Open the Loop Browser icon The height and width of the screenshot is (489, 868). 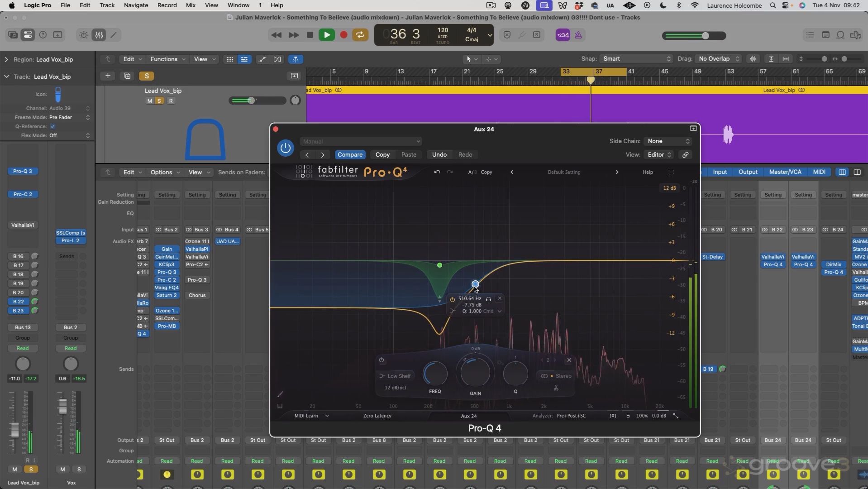(840, 35)
